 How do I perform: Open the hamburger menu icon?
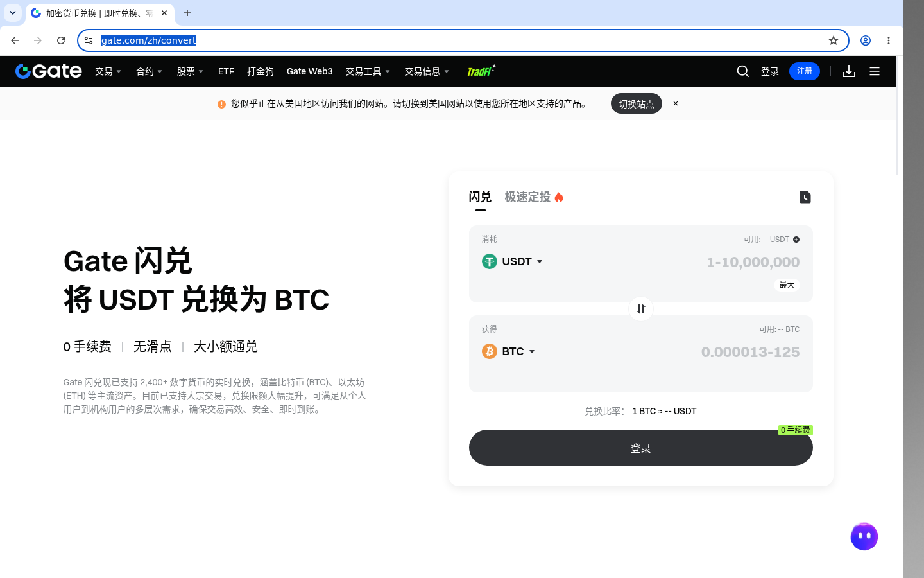click(875, 71)
